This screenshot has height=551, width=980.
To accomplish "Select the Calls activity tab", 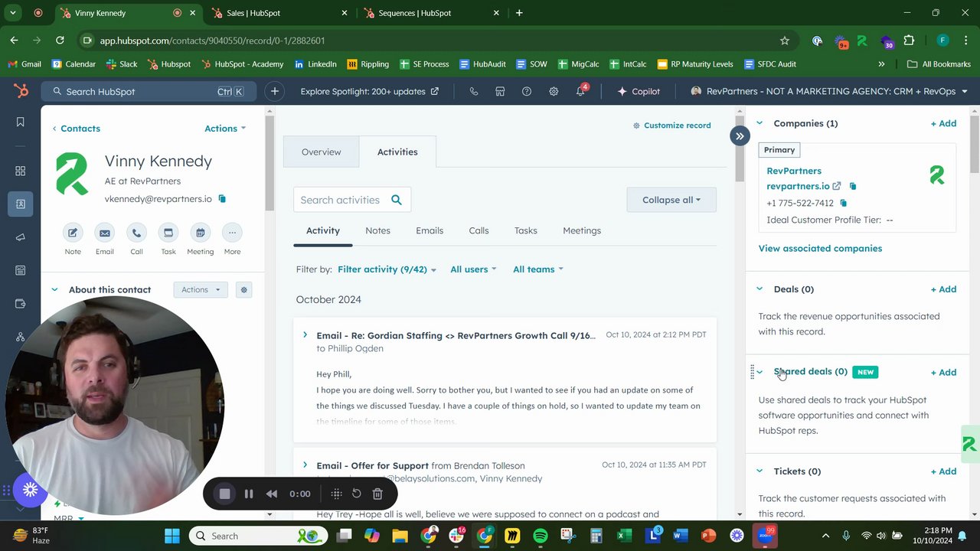I will point(479,230).
